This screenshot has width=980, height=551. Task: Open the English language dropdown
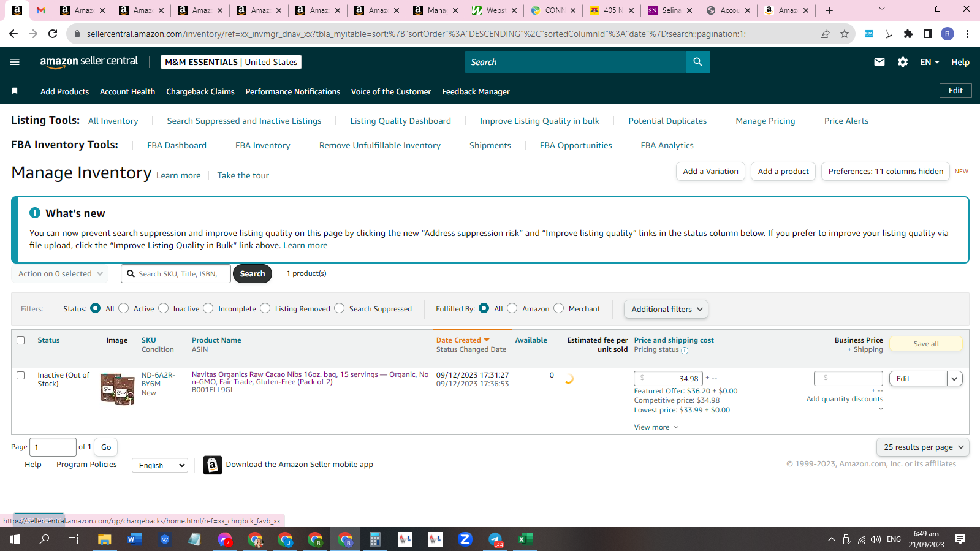point(160,465)
